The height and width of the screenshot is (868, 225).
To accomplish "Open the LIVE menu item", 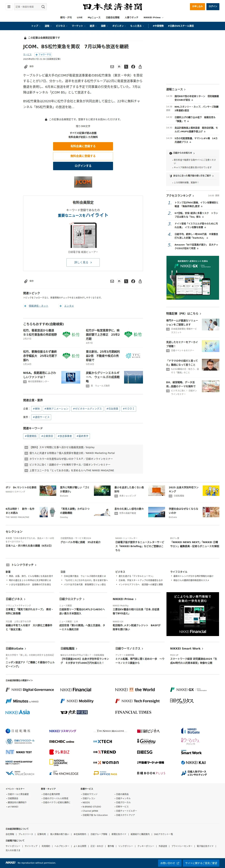I will coord(79,18).
